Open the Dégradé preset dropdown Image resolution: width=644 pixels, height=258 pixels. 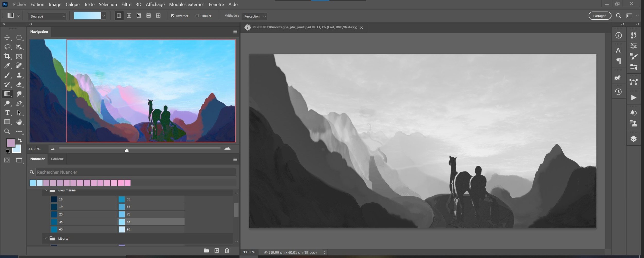pos(47,16)
